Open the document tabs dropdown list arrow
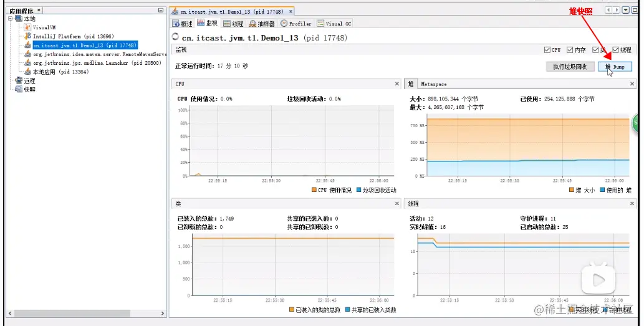644x326 pixels. [625, 10]
